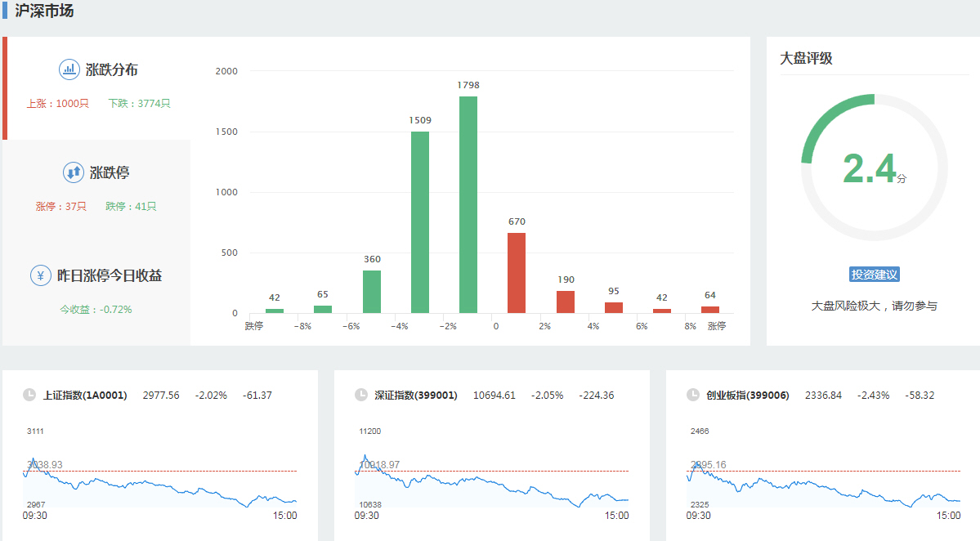Click the clock icon beside 上证指数

click(x=29, y=395)
